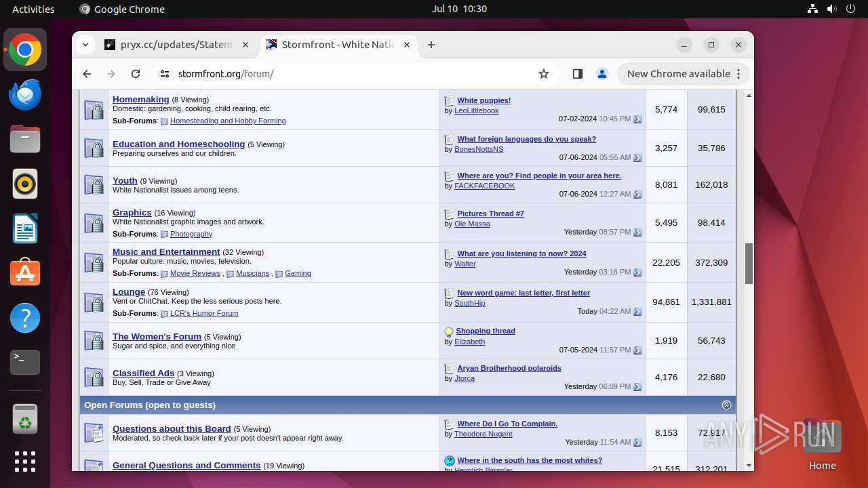
Task: Open Chrome profile avatar menu
Action: pos(602,74)
